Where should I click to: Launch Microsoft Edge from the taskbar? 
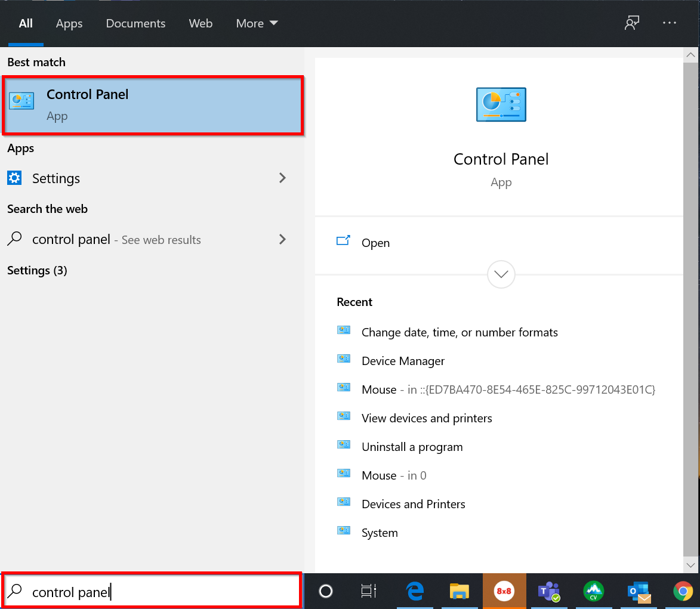(415, 591)
